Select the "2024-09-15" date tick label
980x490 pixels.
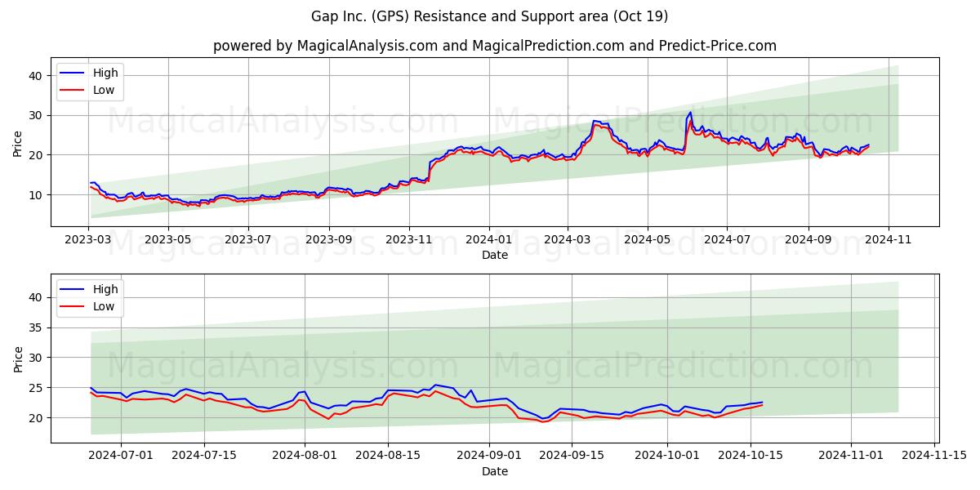coord(571,457)
